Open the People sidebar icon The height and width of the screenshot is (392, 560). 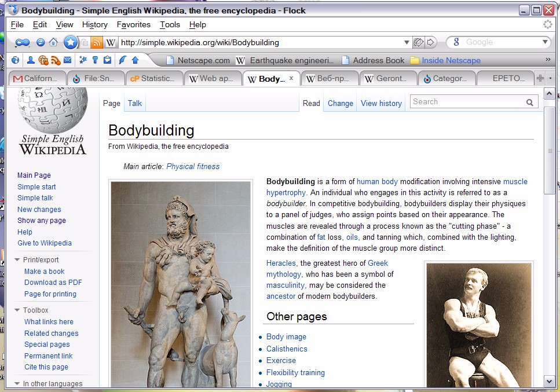(31, 60)
